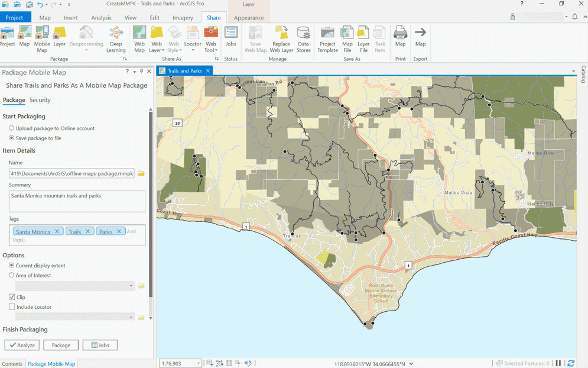Select Upload package to Online account

click(x=12, y=128)
